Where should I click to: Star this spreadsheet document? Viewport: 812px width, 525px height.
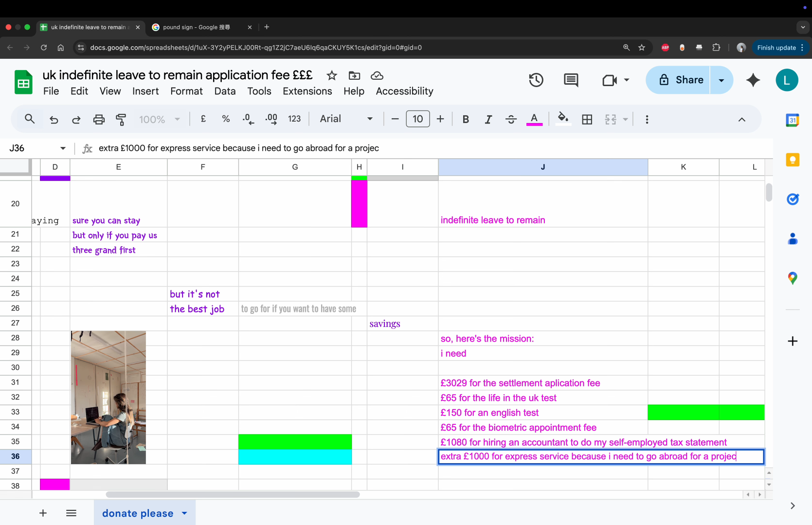pos(332,75)
